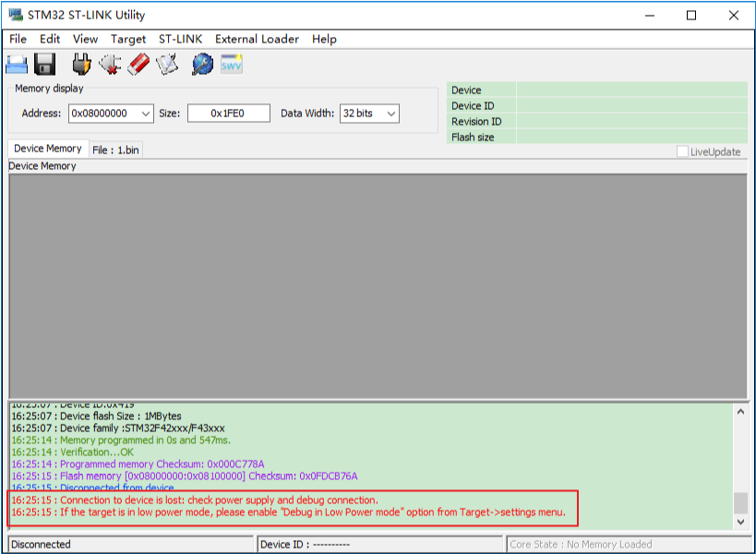
Task: Switch to the File : 1.bin tab
Action: pos(115,150)
